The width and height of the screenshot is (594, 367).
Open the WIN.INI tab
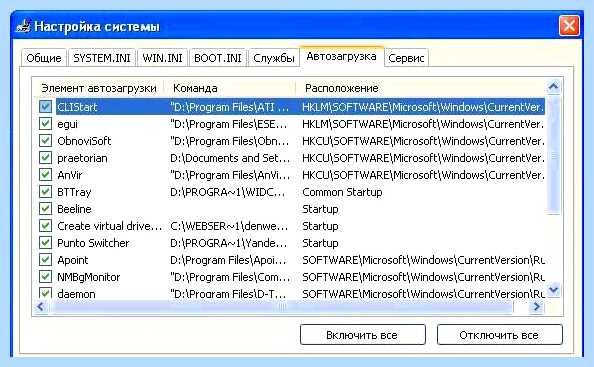(162, 58)
